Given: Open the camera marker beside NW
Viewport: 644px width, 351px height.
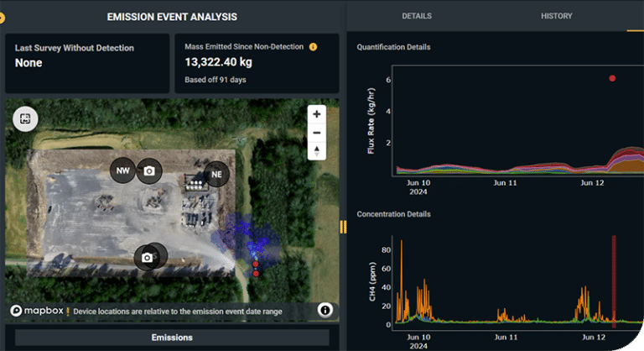Looking at the screenshot, I should (149, 170).
